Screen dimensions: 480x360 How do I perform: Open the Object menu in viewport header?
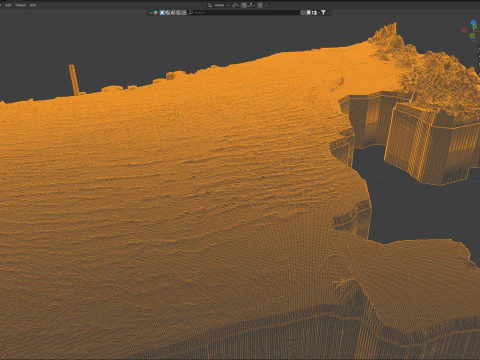pyautogui.click(x=20, y=5)
